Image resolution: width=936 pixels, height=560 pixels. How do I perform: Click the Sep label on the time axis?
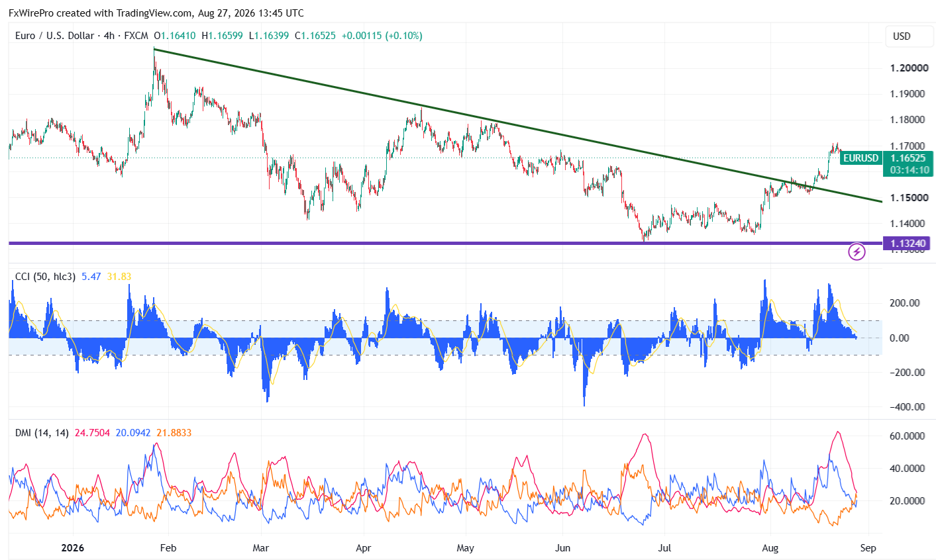[x=868, y=548]
